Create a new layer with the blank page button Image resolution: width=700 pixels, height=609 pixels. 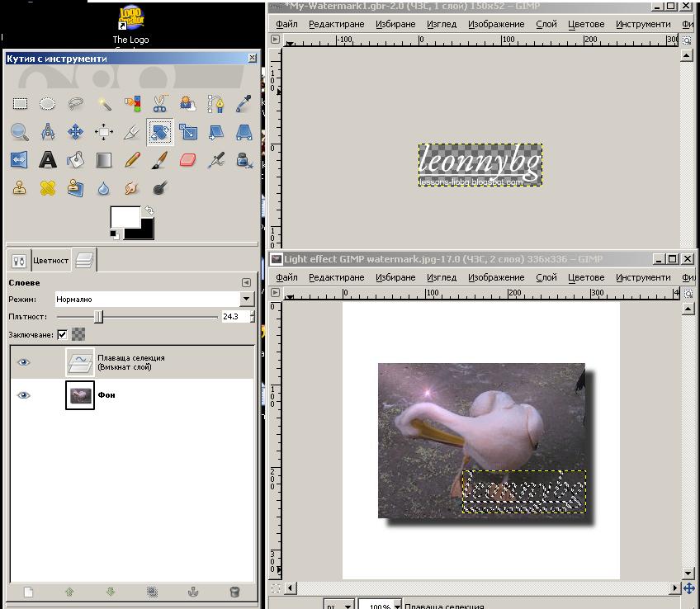click(29, 591)
